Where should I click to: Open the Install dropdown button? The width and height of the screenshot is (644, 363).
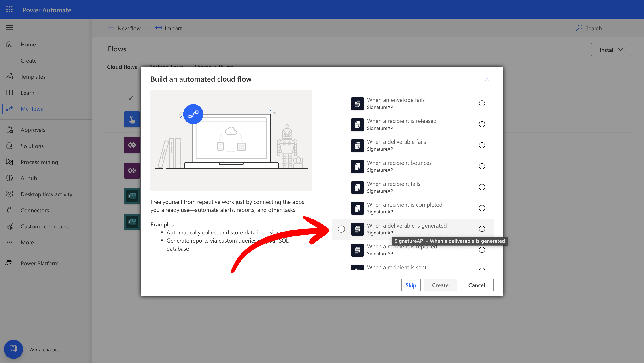tap(610, 50)
